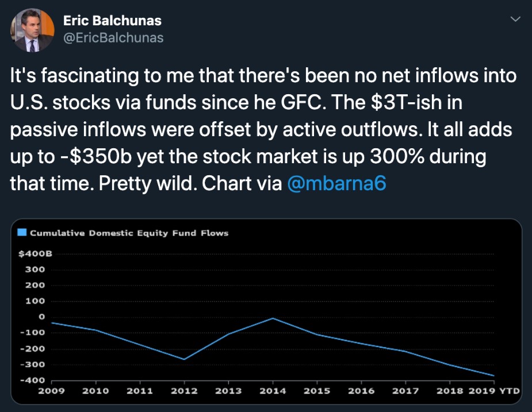The width and height of the screenshot is (532, 412).
Task: Open the @mbarna6 mention link
Action: pos(336,183)
